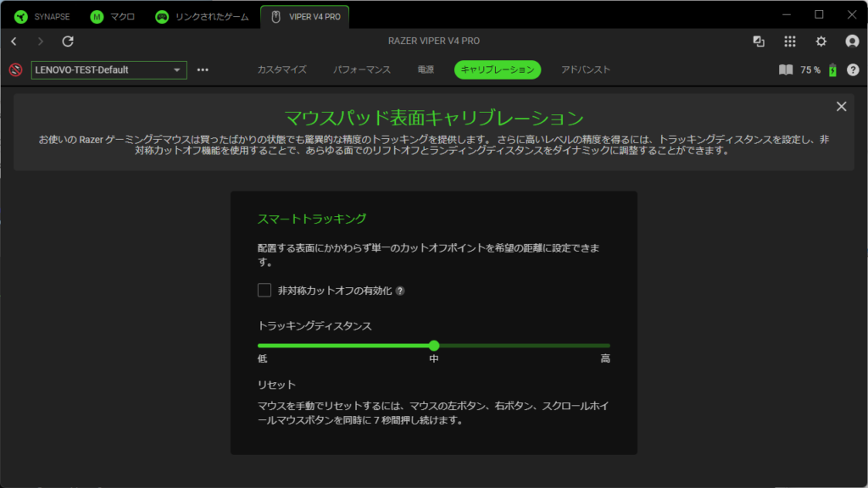Image resolution: width=868 pixels, height=488 pixels.
Task: Click the refresh icon
Action: [x=68, y=42]
